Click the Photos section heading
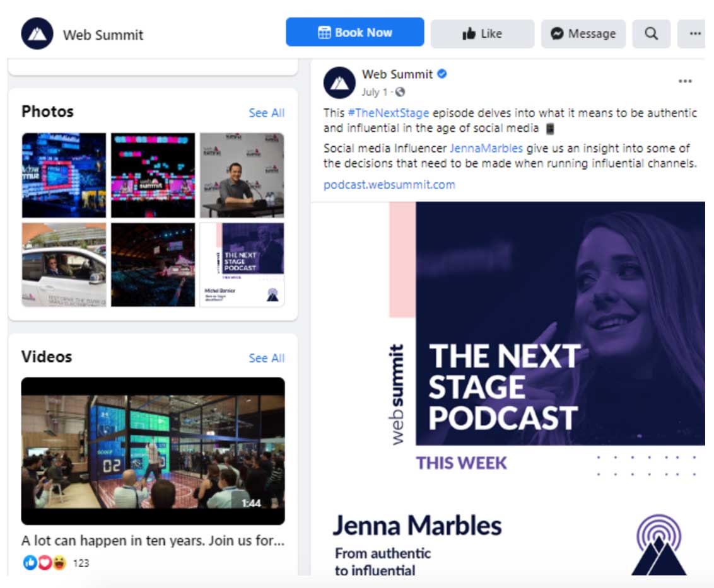714x588 pixels. click(47, 112)
